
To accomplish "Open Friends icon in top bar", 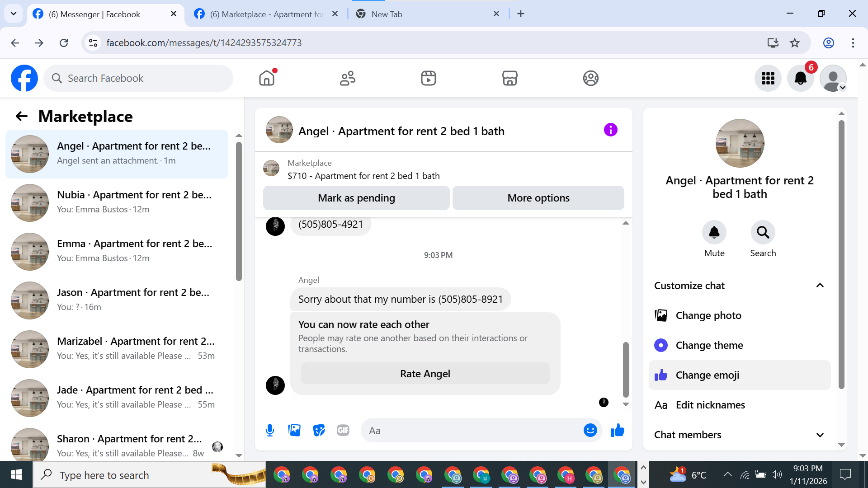I will [x=348, y=78].
